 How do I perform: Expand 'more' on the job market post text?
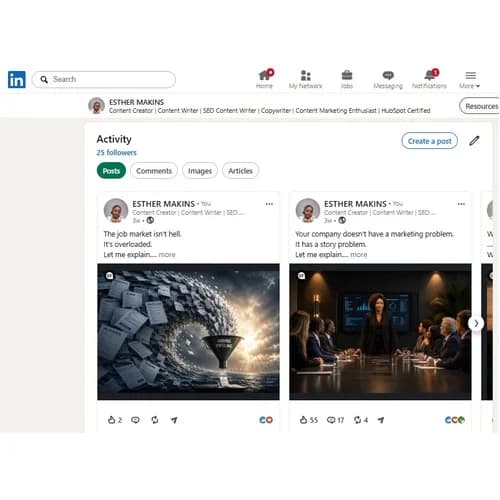(167, 255)
